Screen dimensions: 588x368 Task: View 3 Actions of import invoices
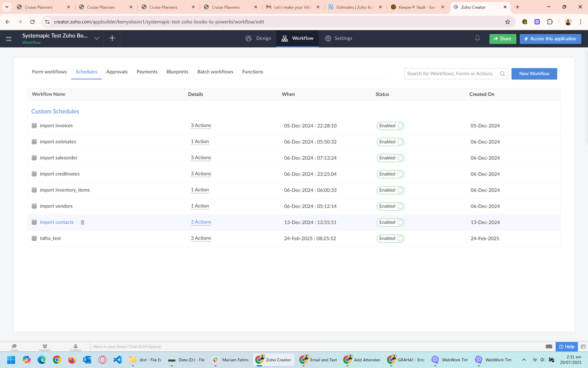(x=201, y=125)
